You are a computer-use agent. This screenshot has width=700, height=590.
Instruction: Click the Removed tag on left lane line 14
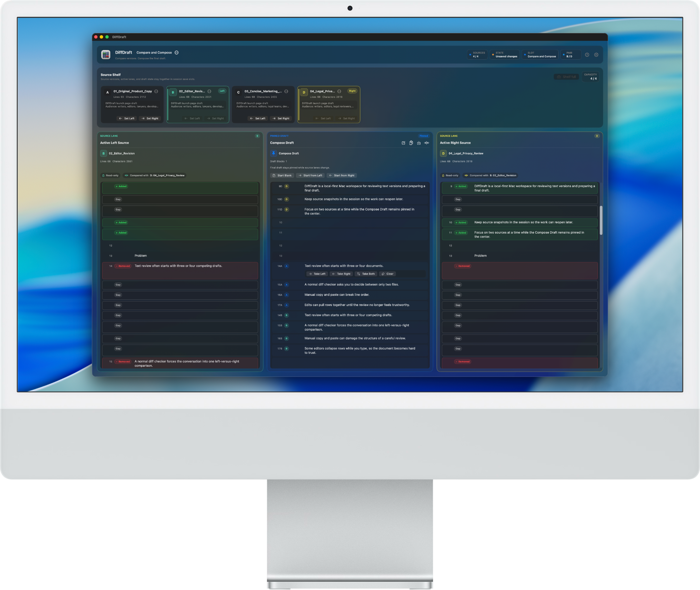coord(123,266)
